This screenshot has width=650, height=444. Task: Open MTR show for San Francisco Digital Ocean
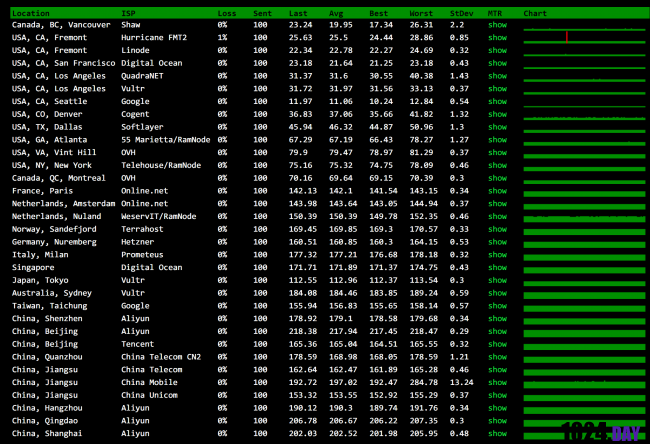[497, 63]
